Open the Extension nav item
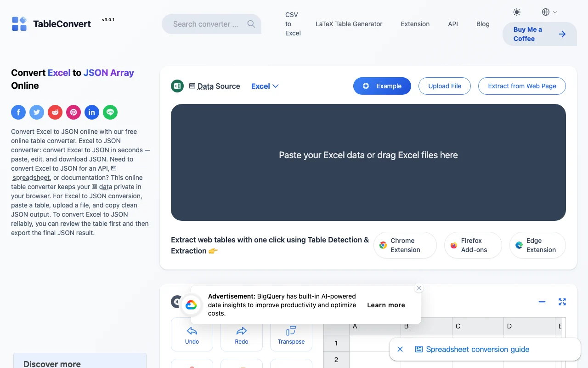 415,24
